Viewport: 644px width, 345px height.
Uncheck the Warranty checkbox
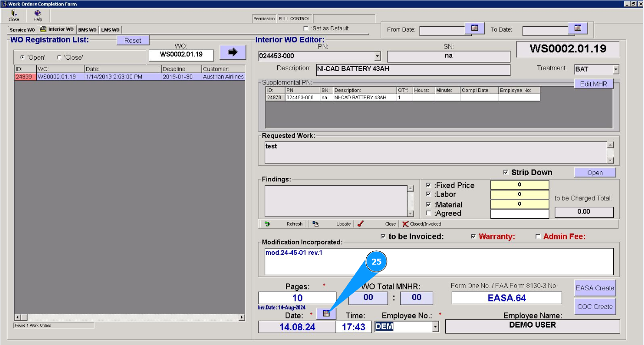pos(473,237)
